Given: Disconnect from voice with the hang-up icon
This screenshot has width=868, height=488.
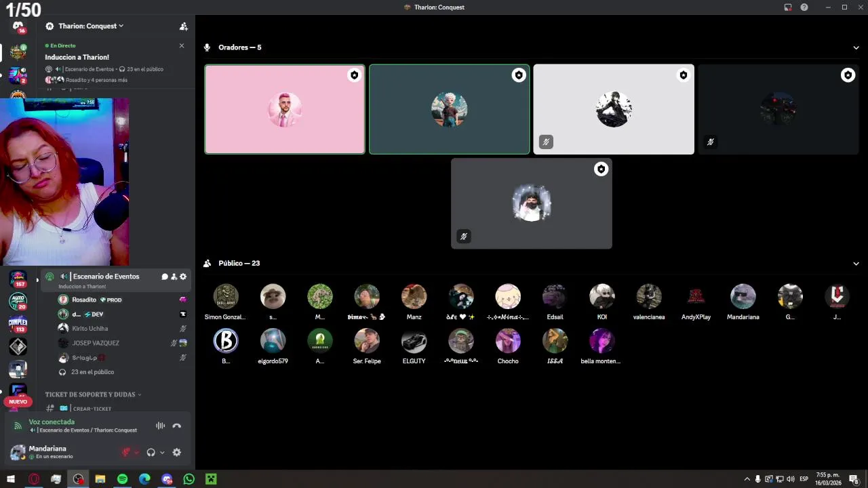Looking at the screenshot, I should coord(177,426).
